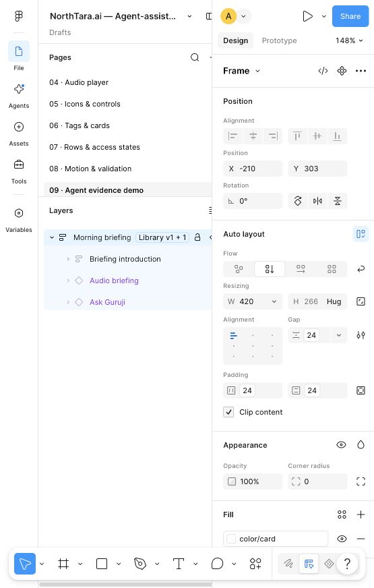
Task: Align right in Position section
Action: (273, 136)
